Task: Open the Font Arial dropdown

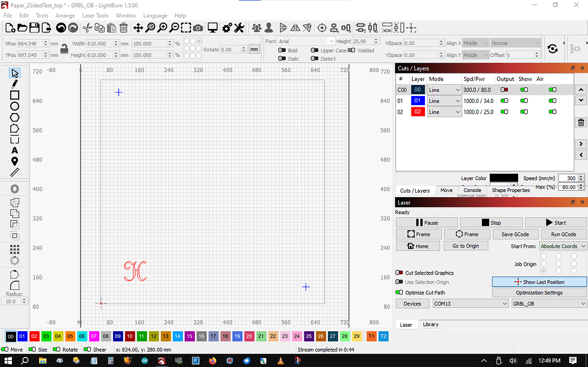Action: 306,41
